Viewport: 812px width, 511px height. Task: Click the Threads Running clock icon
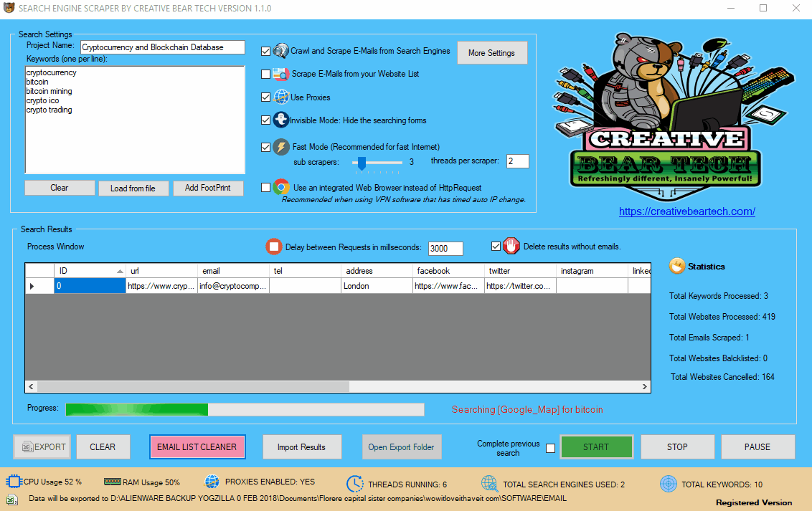[355, 484]
